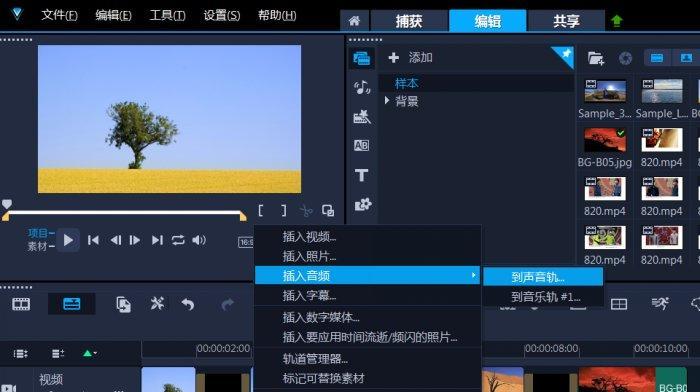This screenshot has height=392, width=700.
Task: Choose 插入视频... from context menu
Action: (x=367, y=237)
